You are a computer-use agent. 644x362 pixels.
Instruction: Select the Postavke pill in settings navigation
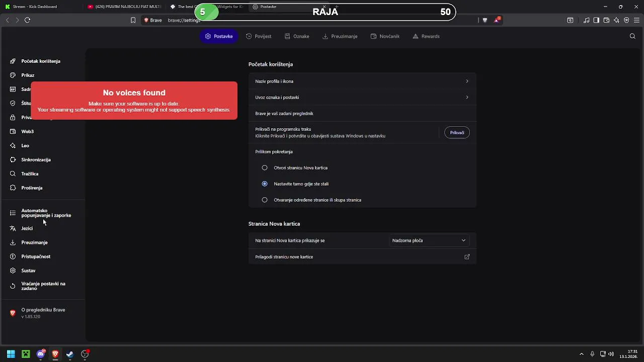[219, 36]
